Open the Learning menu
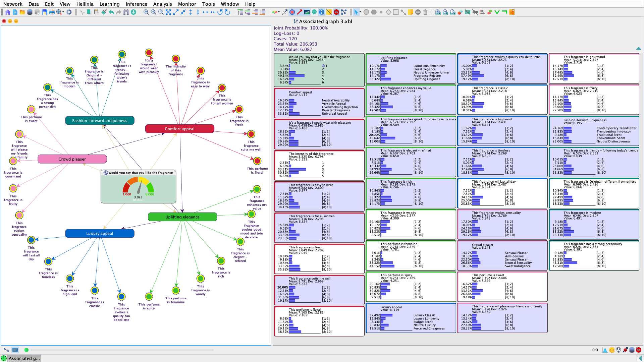The height and width of the screenshot is (362, 644). [109, 4]
